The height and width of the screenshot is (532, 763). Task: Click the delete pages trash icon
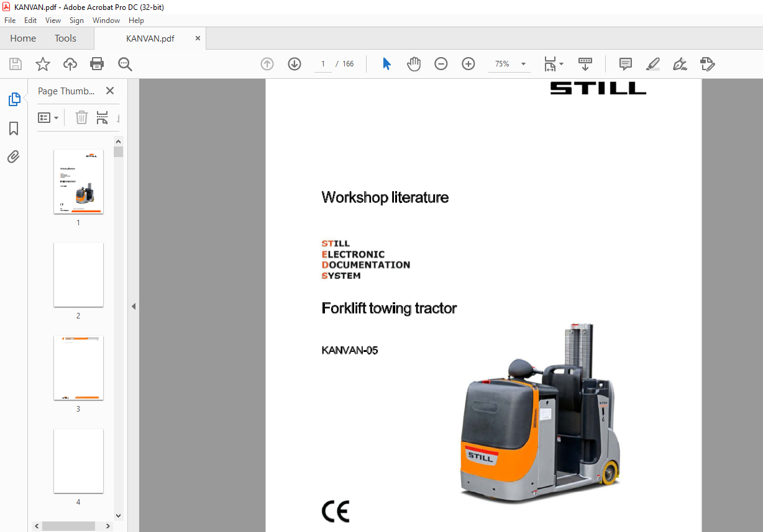(x=81, y=117)
